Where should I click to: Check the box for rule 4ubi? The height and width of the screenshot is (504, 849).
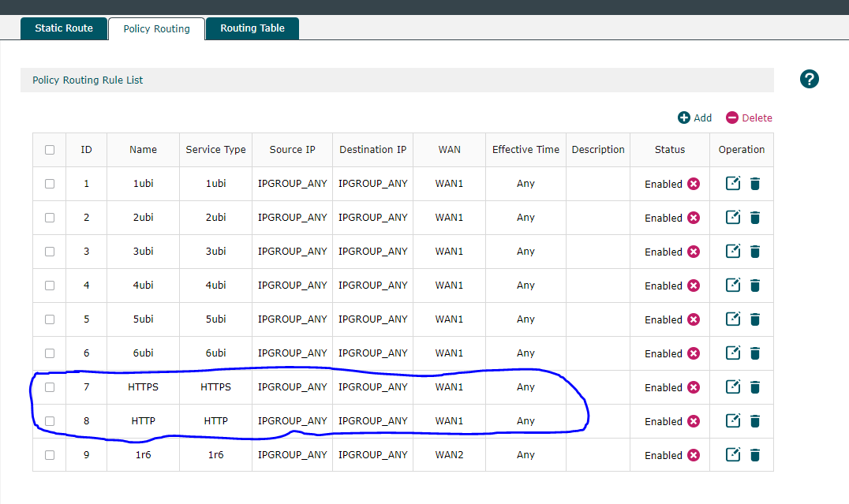pos(50,286)
